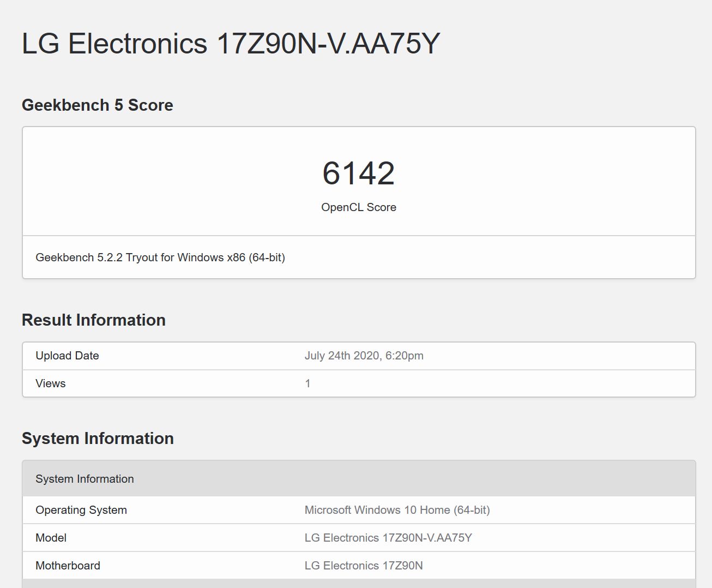Viewport: 712px width, 588px height.
Task: Select the Model row label
Action: pyautogui.click(x=51, y=538)
